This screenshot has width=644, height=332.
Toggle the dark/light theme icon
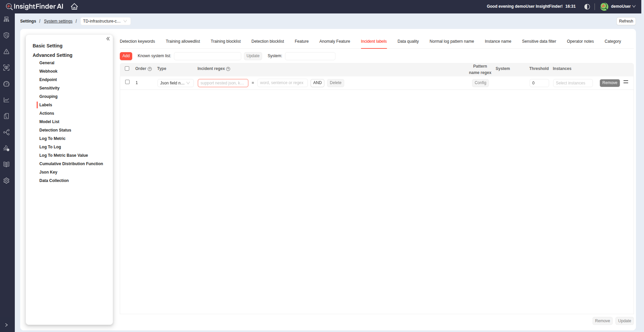(x=587, y=6)
